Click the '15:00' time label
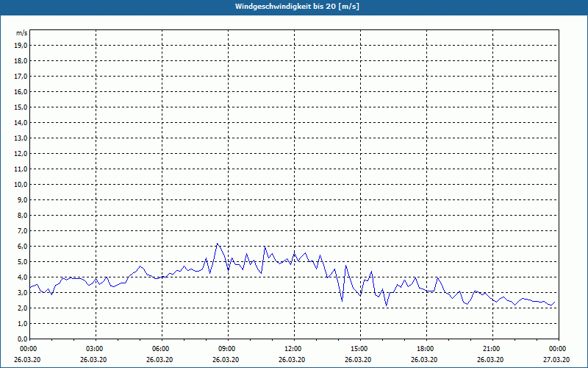The width and height of the screenshot is (588, 368). (x=361, y=349)
